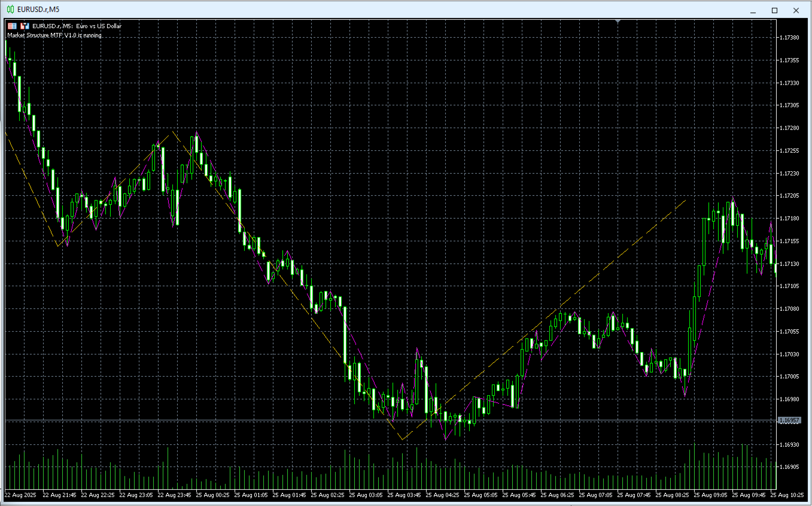Click the '25 Aug 01:05' time axis label
This screenshot has height=506, width=812.
tap(251, 495)
